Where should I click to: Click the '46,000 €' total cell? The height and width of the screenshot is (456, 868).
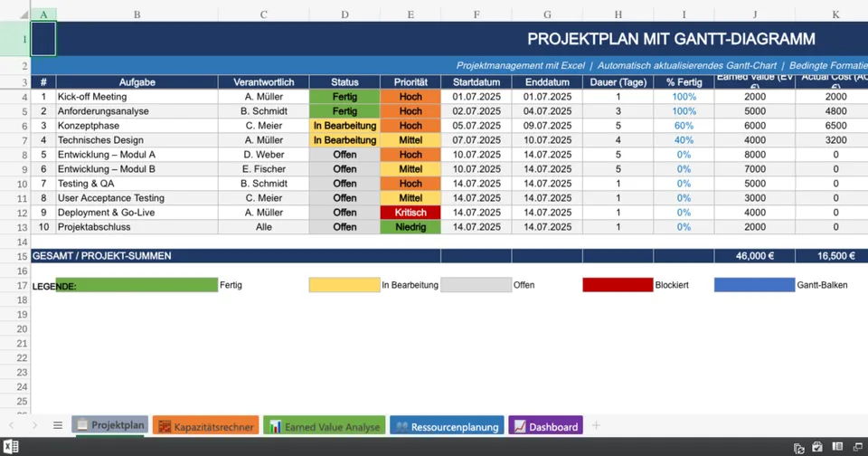(754, 256)
